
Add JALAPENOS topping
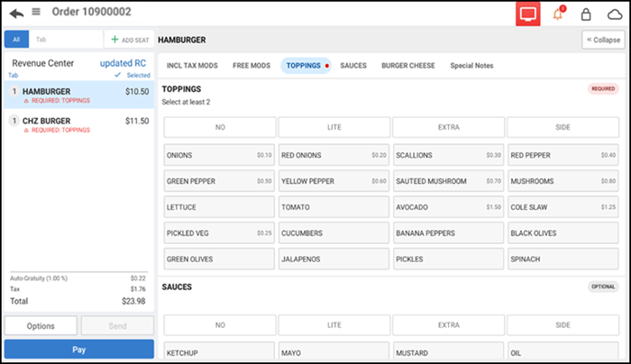click(x=334, y=259)
